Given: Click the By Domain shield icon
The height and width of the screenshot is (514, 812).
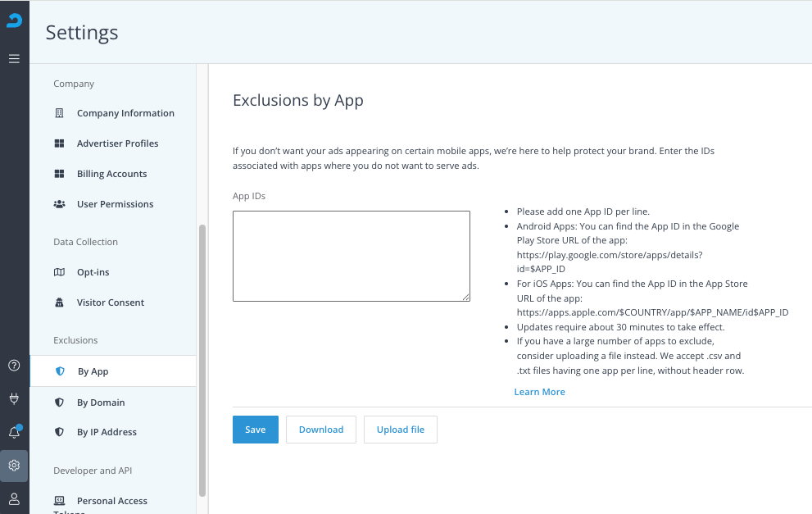Looking at the screenshot, I should 60,402.
